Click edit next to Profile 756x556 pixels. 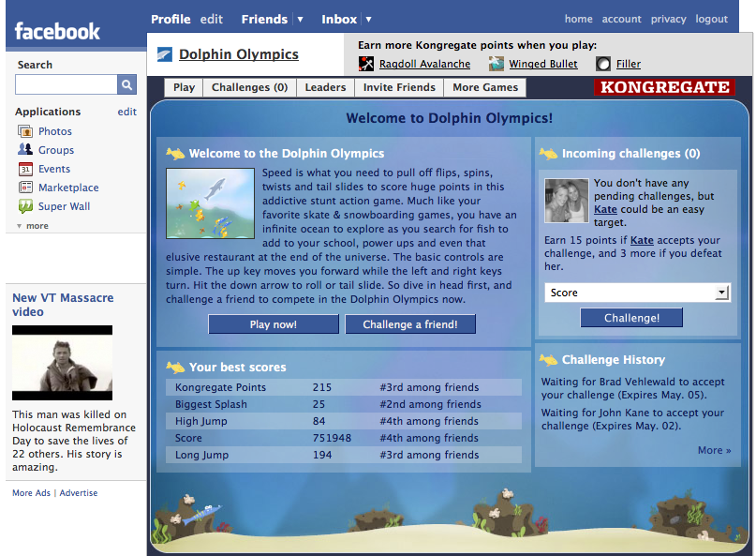(x=212, y=20)
